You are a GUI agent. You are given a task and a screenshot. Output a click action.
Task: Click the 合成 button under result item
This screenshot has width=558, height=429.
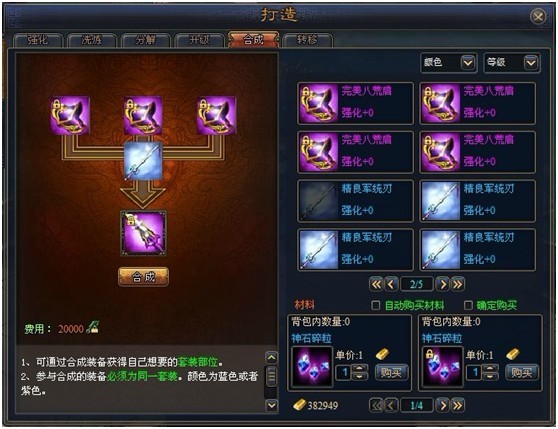click(143, 277)
